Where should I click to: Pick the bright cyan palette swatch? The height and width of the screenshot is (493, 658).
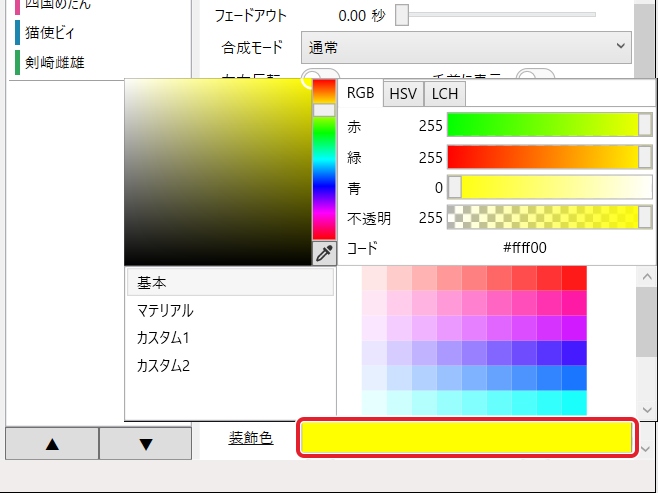click(x=574, y=403)
